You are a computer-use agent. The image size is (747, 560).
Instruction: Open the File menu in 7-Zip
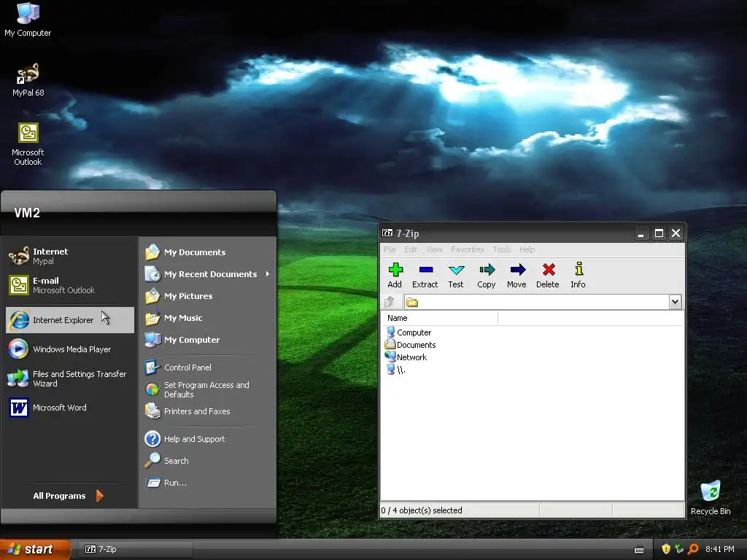click(x=390, y=249)
